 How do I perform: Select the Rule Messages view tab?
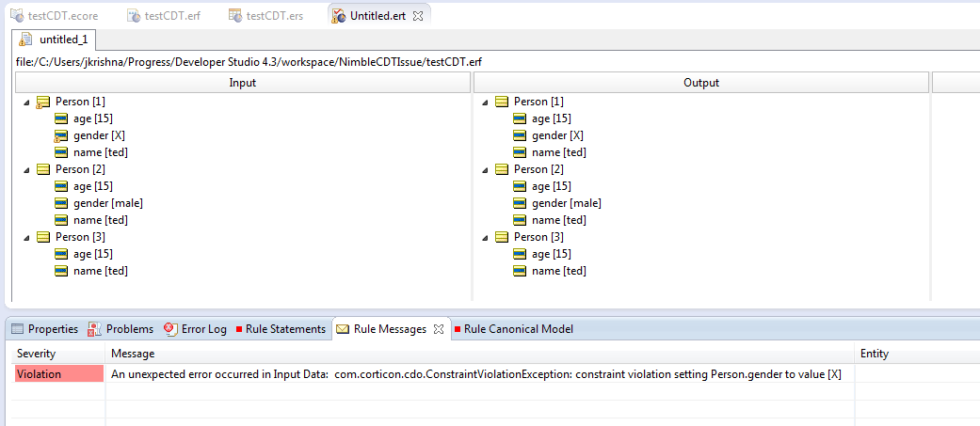click(x=390, y=328)
